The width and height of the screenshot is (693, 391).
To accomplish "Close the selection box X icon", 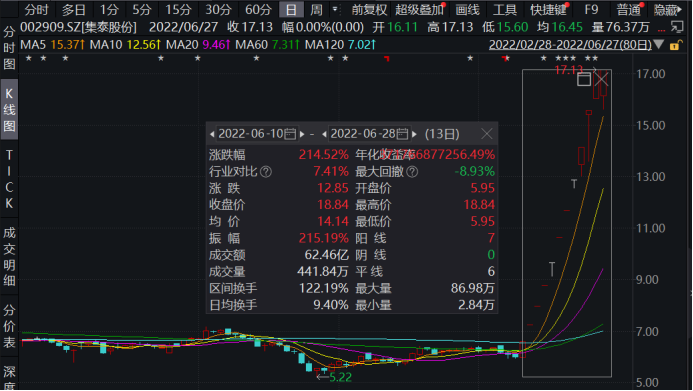I will [x=601, y=80].
